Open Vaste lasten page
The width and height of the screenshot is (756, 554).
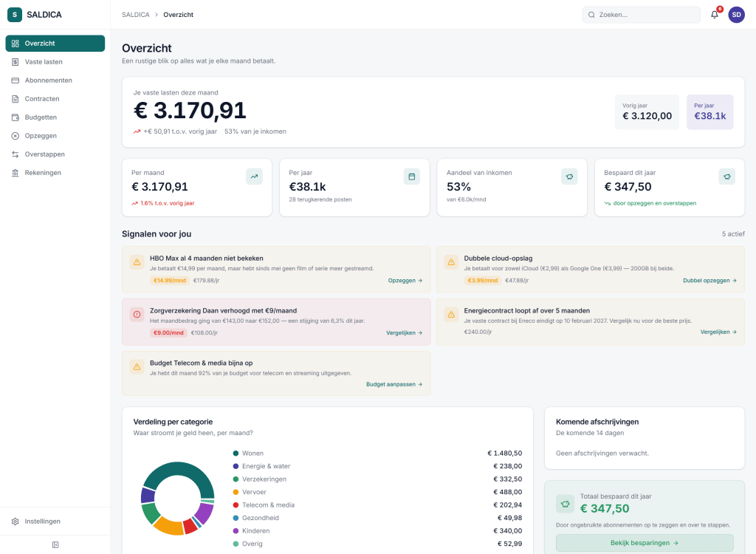click(55, 62)
